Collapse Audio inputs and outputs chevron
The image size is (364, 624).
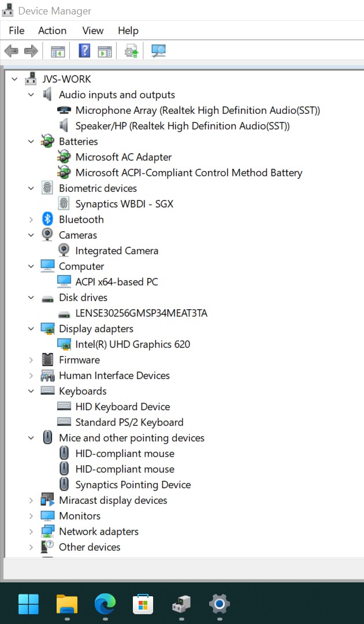[x=31, y=94]
